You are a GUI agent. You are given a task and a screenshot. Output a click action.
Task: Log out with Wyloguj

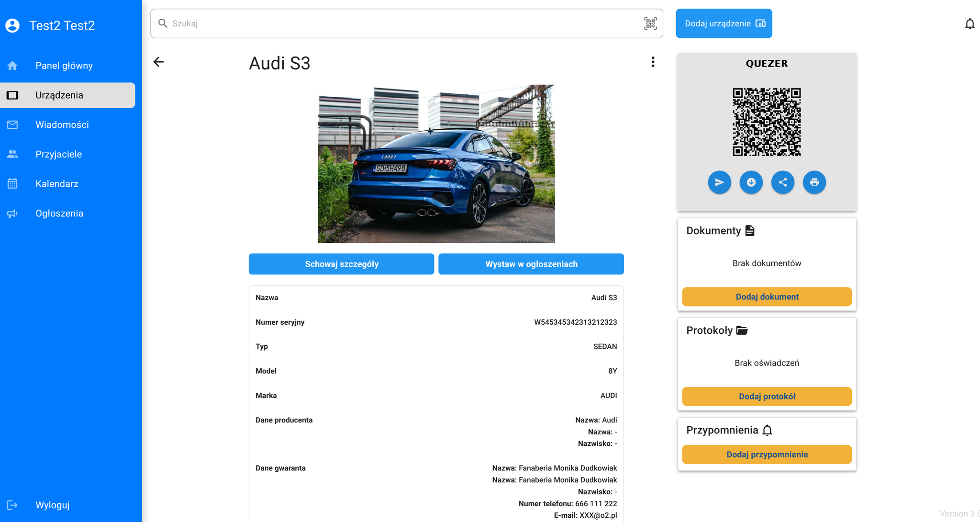[52, 505]
